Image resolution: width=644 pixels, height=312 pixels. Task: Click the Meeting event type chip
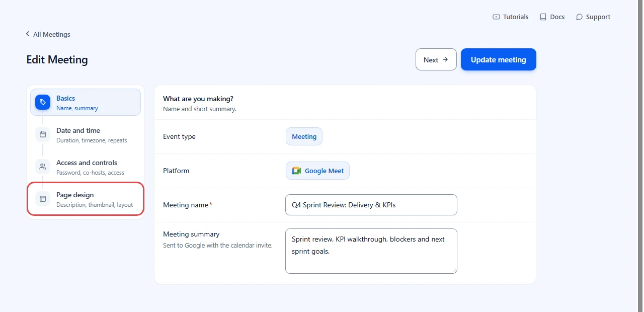(x=304, y=136)
